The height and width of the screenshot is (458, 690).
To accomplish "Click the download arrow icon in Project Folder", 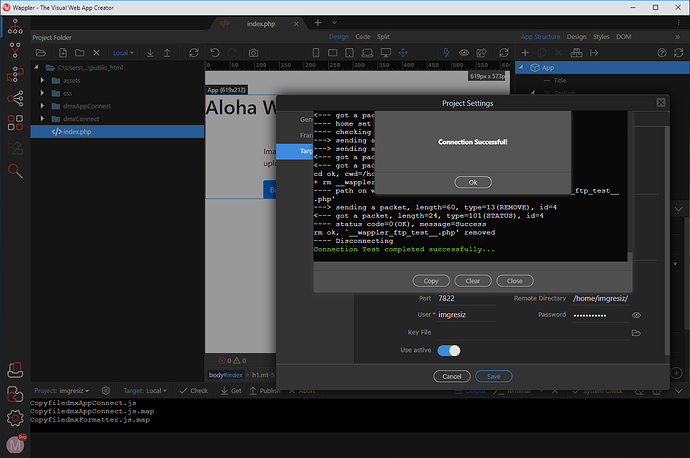I will pyautogui.click(x=150, y=53).
